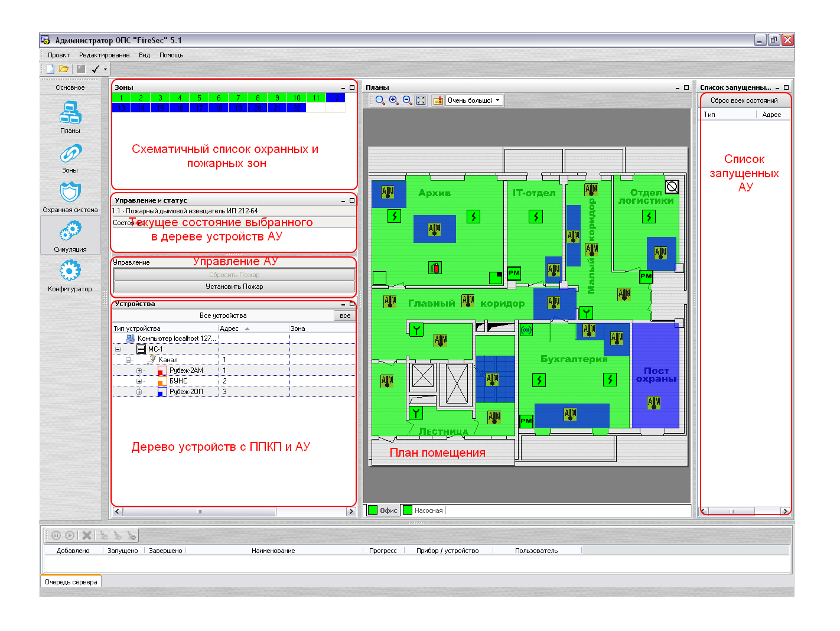Open the Очень большой size dropdown
The image size is (840, 631).
[474, 100]
